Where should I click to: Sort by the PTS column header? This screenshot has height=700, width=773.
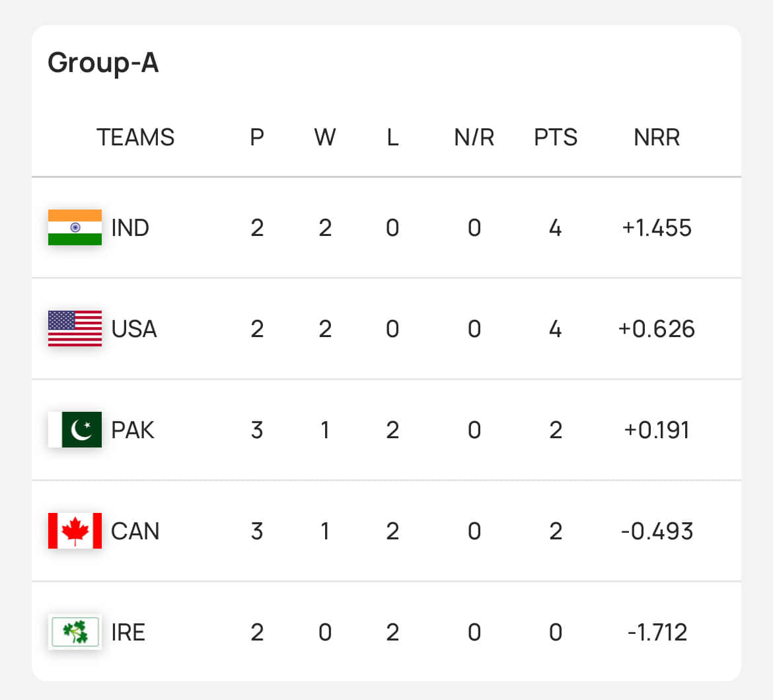(556, 137)
